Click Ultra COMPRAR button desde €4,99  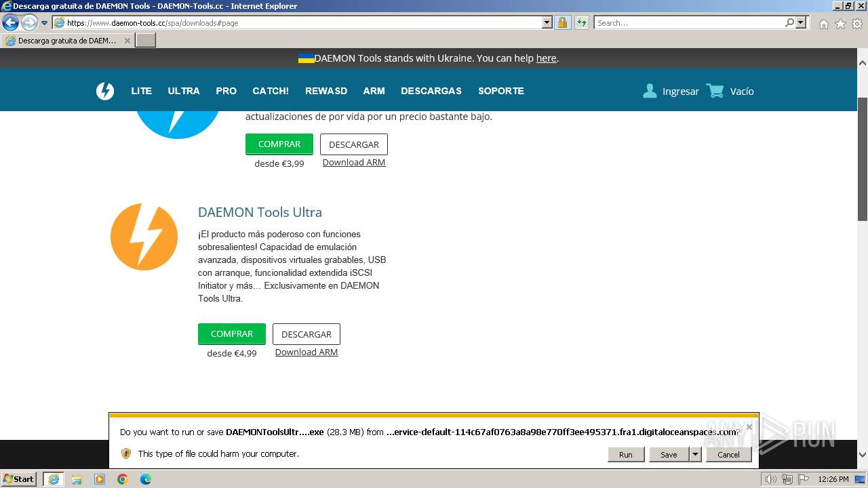tap(232, 334)
